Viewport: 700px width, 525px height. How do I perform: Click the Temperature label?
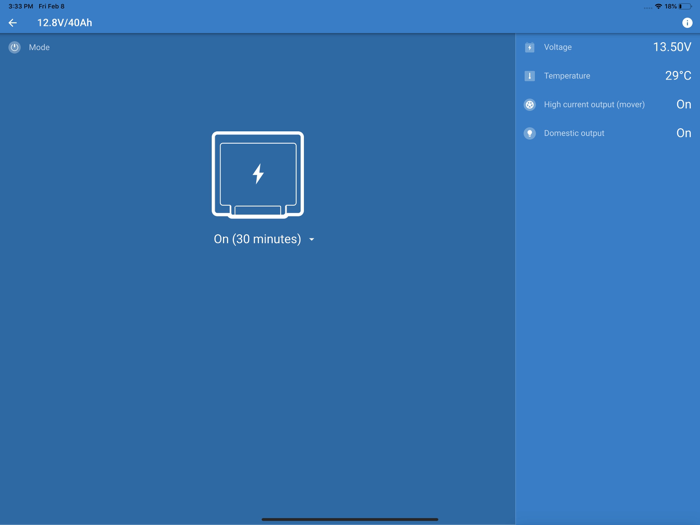coord(567,76)
